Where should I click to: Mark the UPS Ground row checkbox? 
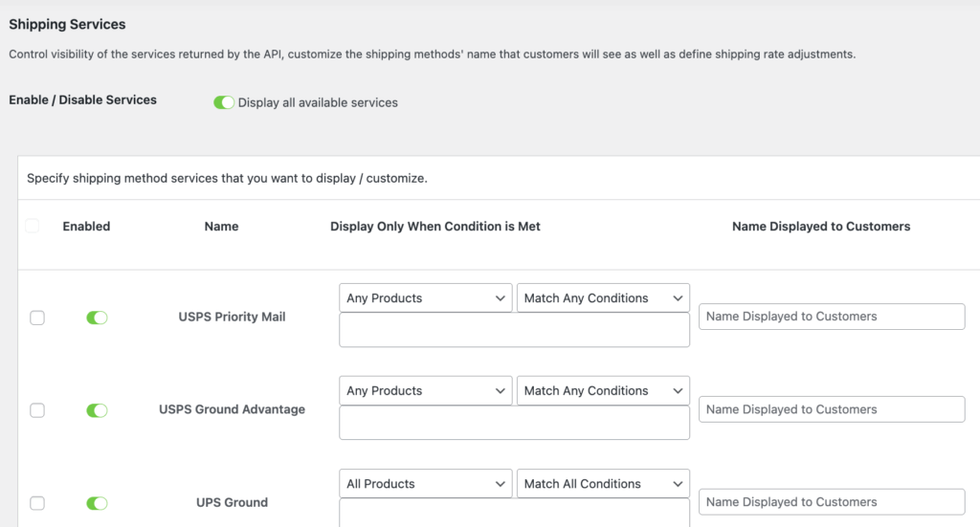pos(37,503)
